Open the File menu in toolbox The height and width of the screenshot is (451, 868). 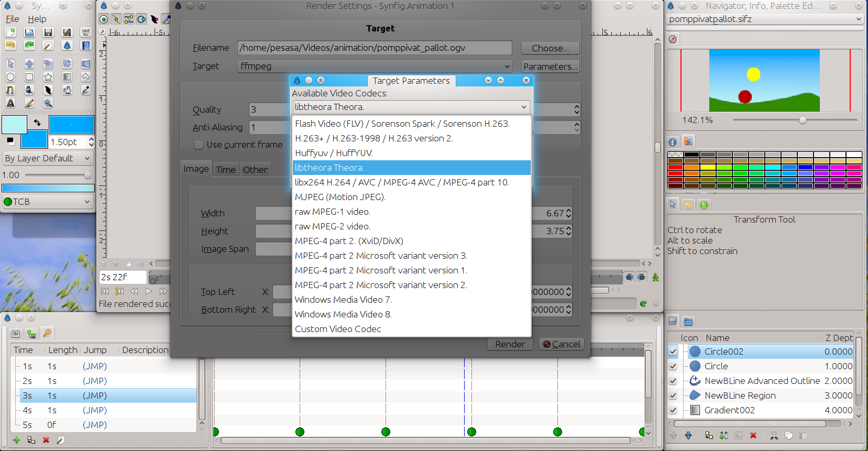[13, 19]
